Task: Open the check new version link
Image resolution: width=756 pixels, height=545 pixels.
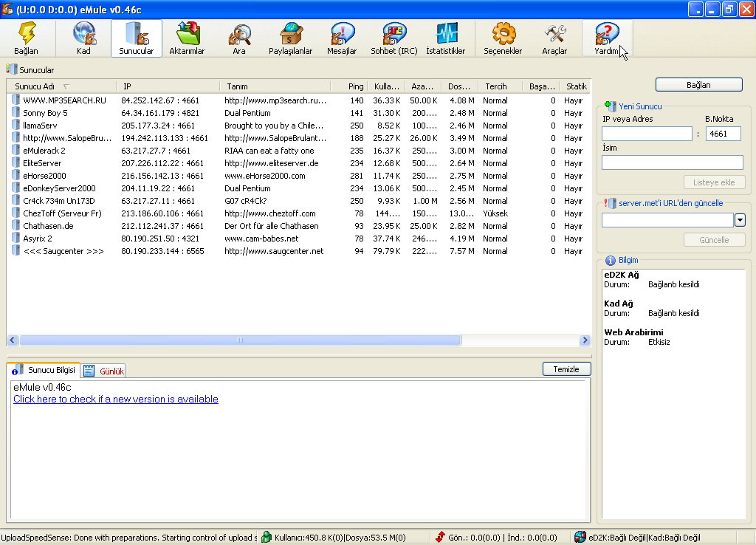Action: point(116,399)
